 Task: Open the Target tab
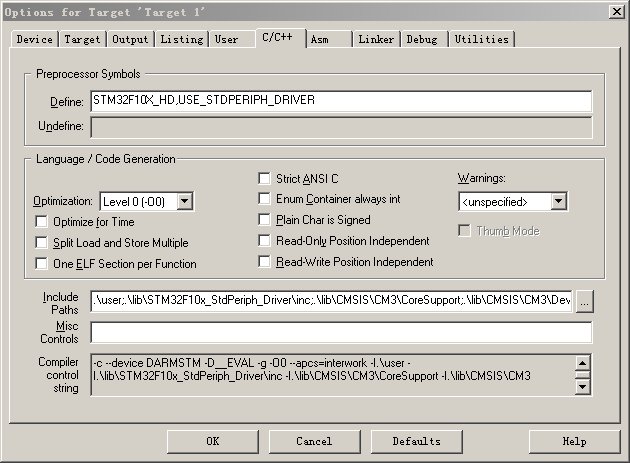click(x=82, y=39)
